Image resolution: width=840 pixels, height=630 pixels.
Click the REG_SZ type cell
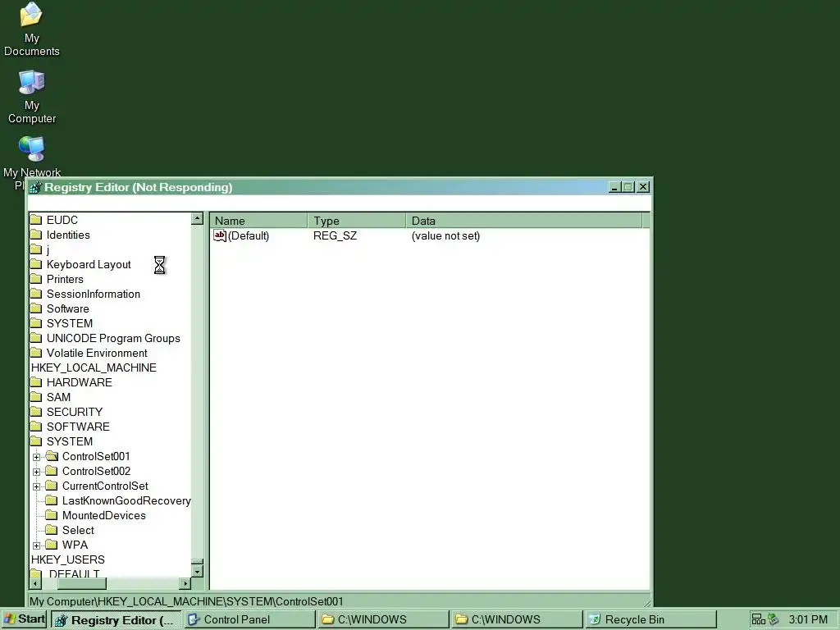click(335, 235)
